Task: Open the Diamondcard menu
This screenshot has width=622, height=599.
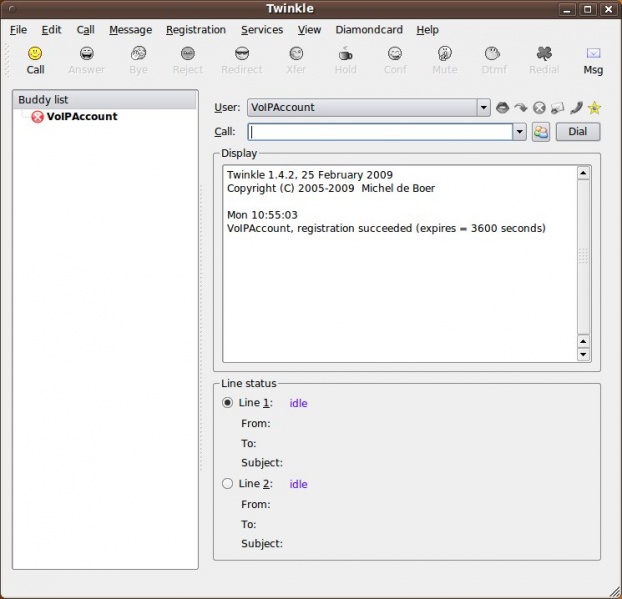Action: pos(369,30)
